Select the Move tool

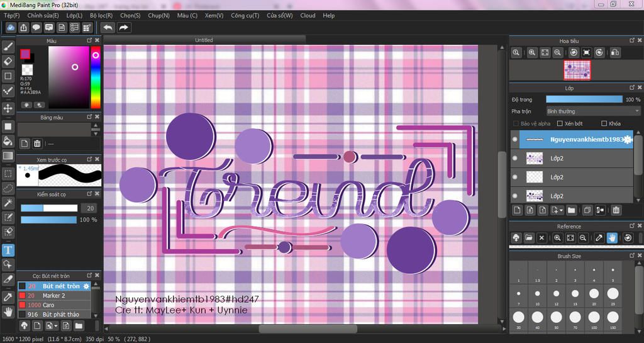(x=8, y=108)
